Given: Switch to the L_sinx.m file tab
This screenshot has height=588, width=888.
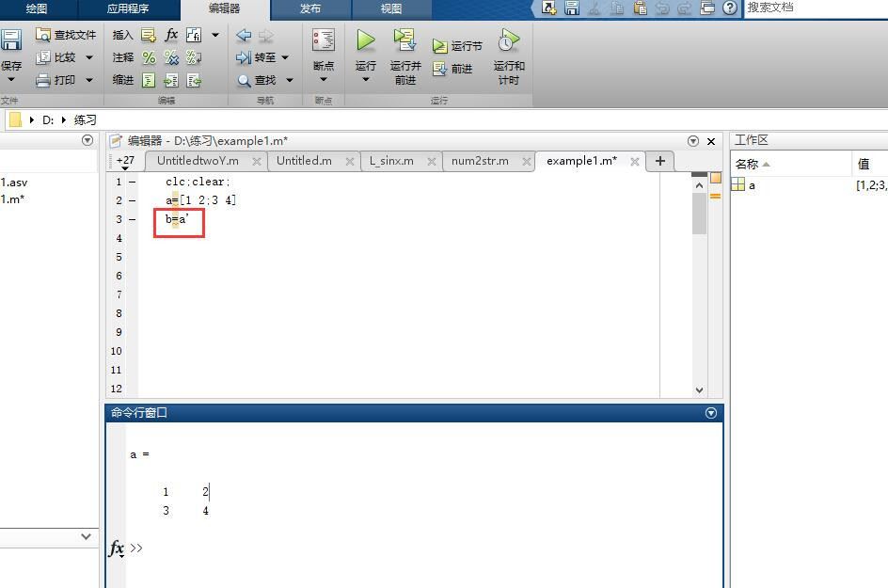Looking at the screenshot, I should click(x=391, y=161).
